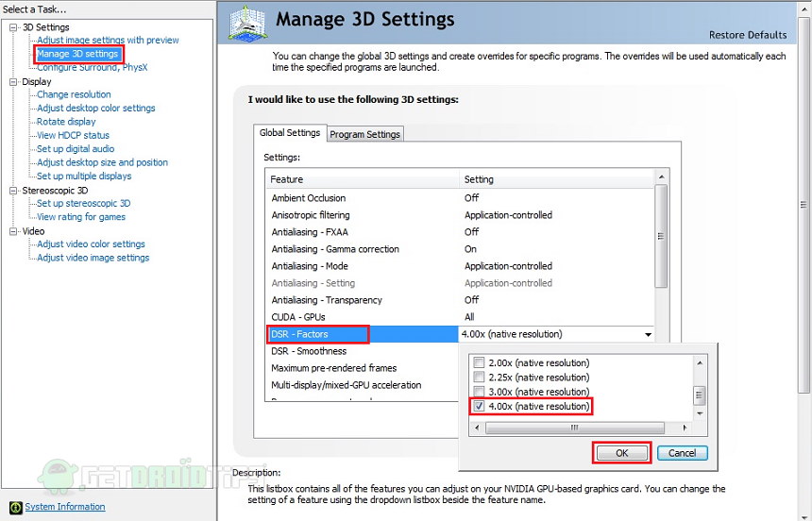Open View rating for games
This screenshot has height=521, width=812.
tap(81, 217)
